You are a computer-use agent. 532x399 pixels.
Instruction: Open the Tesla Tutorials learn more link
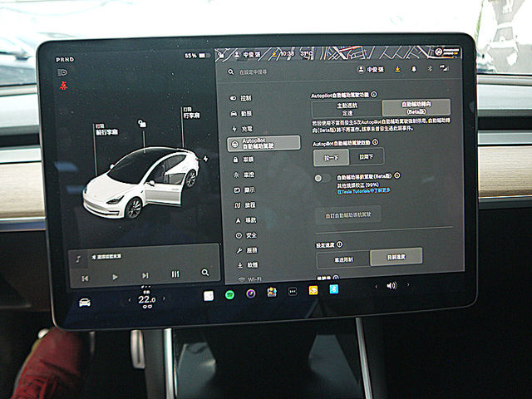[x=363, y=191]
